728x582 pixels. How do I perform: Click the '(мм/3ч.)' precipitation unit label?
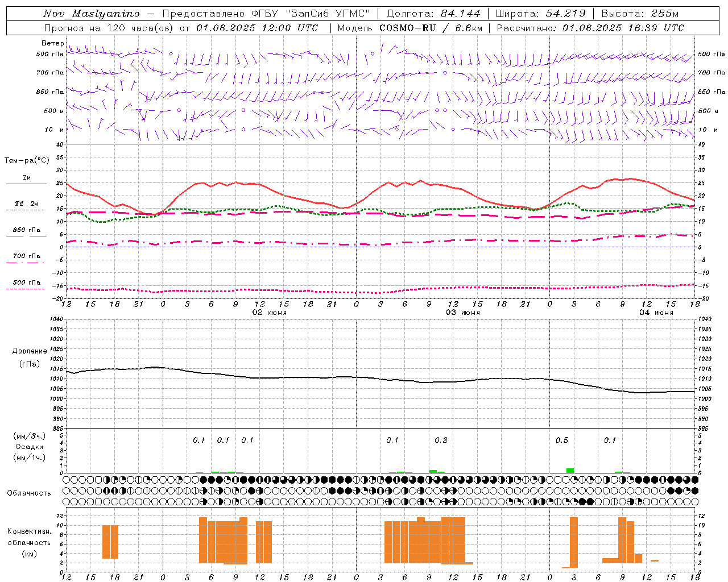click(30, 436)
